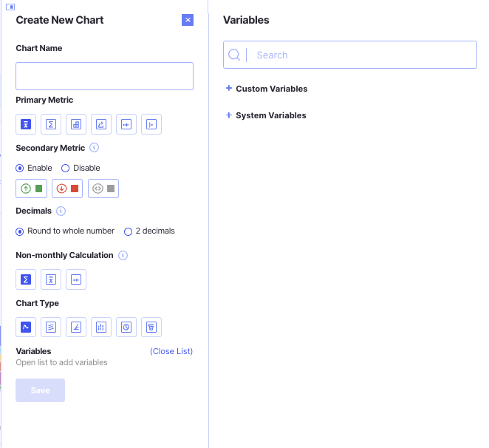This screenshot has height=448, width=489.
Task: Select average (x-bar) Non-monthly Calculation icon
Action: click(51, 279)
